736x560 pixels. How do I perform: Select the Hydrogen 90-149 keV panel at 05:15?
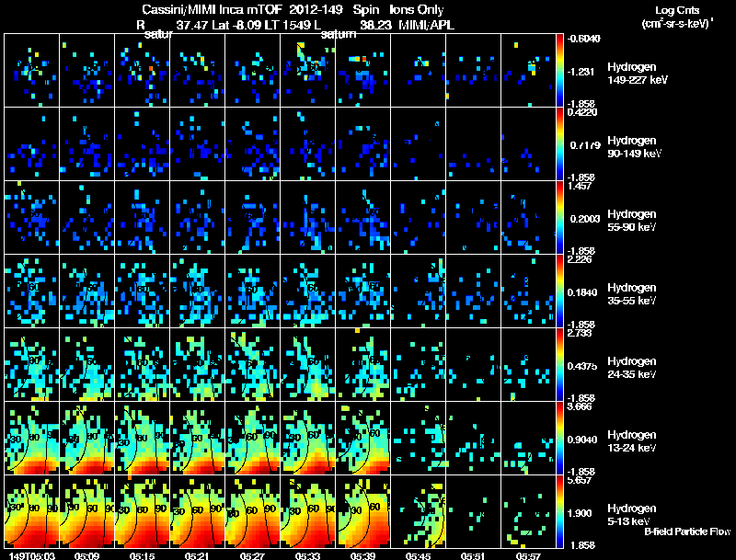[x=142, y=144]
